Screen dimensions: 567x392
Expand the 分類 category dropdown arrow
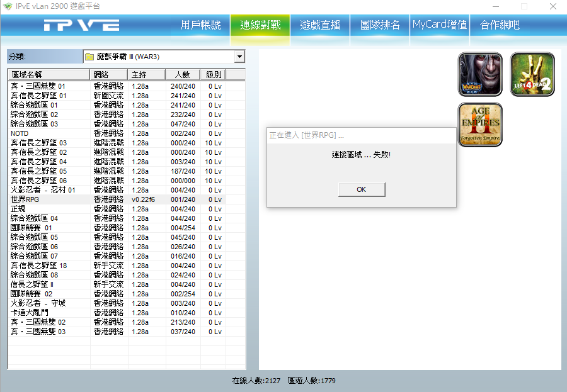[x=239, y=57]
